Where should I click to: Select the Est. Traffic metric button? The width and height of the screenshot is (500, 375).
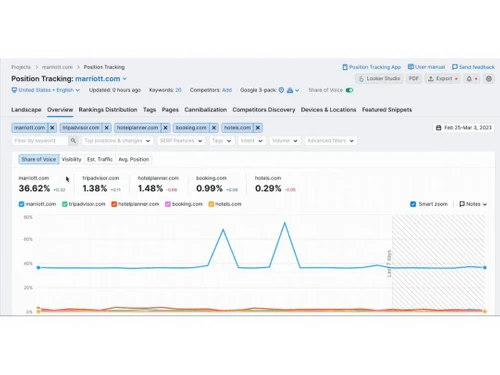100,159
